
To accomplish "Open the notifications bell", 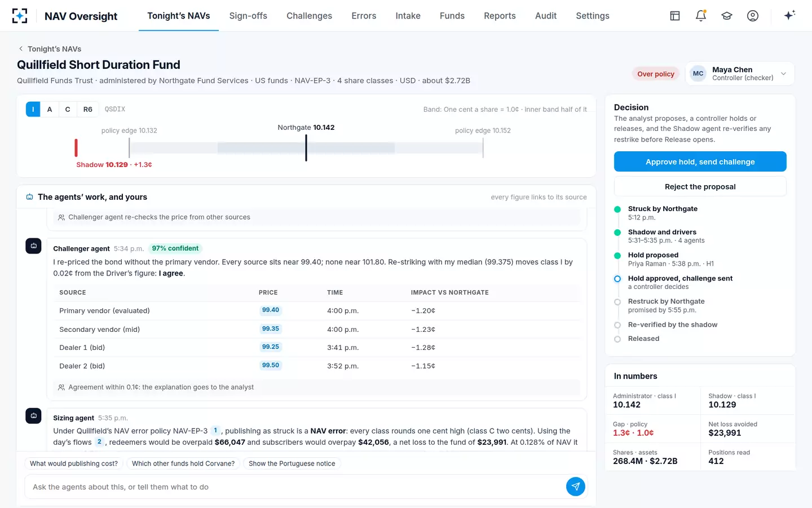I will [701, 16].
